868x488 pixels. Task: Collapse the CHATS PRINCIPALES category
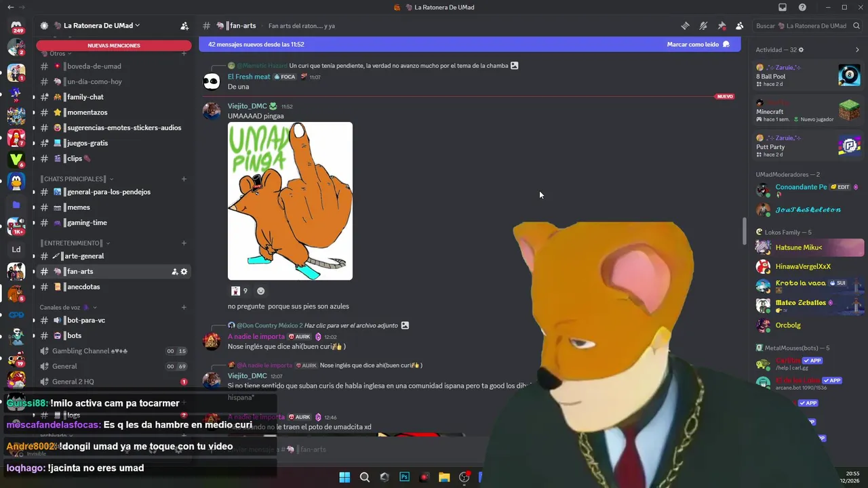(76, 179)
